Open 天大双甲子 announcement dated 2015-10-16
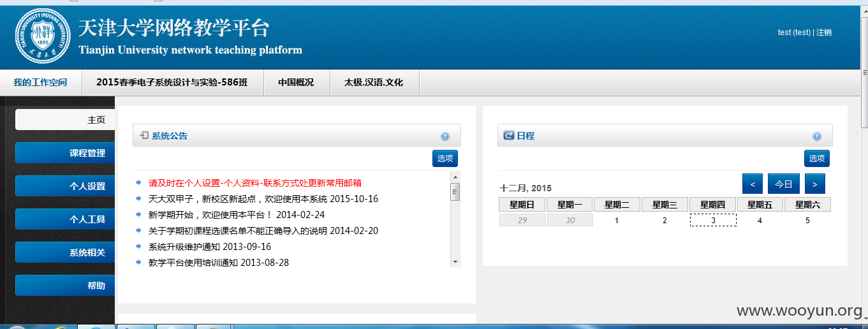Image resolution: width=868 pixels, height=329 pixels. (x=263, y=199)
